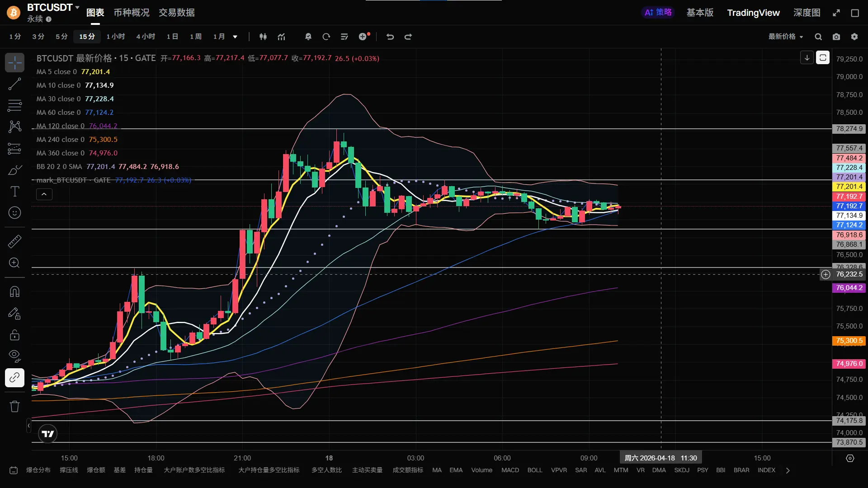The width and height of the screenshot is (868, 488).
Task: Undo the last chart action
Action: [x=390, y=37]
